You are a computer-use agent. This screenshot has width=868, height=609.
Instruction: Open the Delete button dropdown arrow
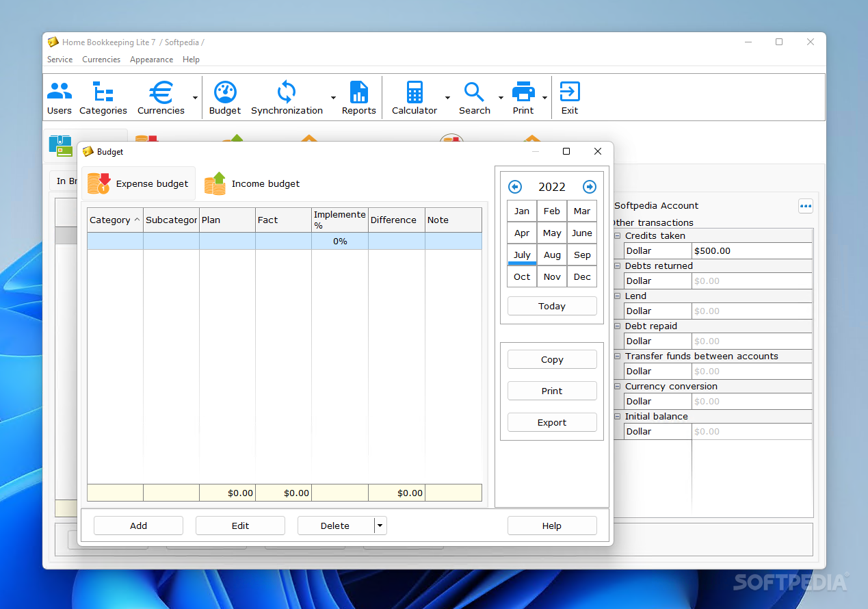point(381,526)
